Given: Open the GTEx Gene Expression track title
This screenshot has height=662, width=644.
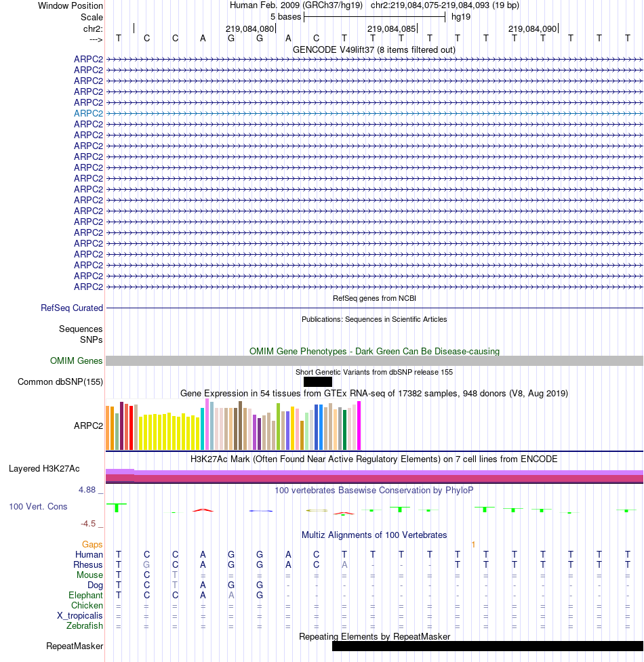Looking at the screenshot, I should coord(374,393).
